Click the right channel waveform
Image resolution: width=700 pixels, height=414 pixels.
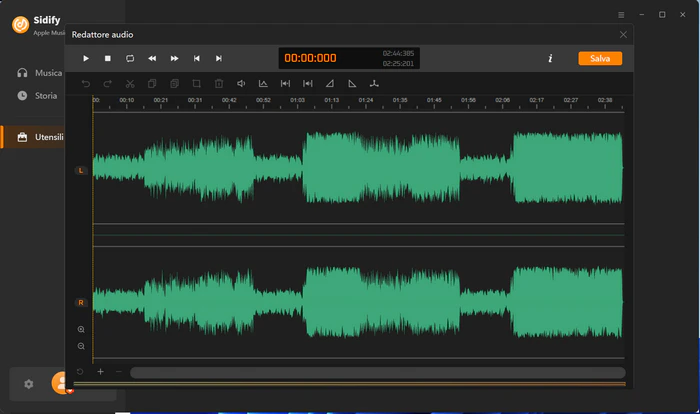(x=358, y=302)
